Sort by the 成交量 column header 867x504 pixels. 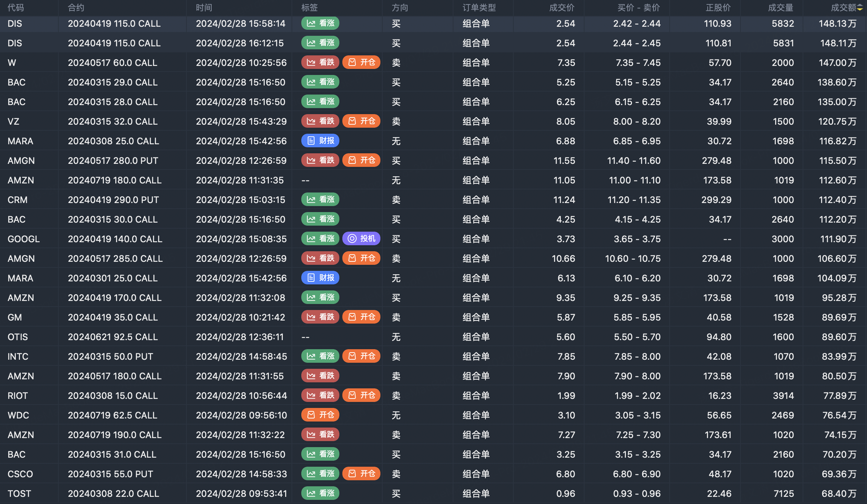coord(780,8)
